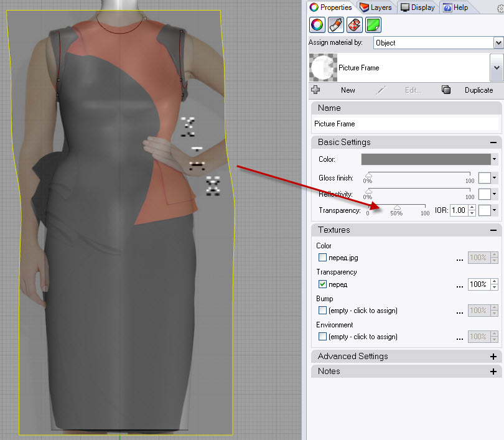The image size is (504, 440).
Task: Open the Assign material by dropdown
Action: (498, 42)
